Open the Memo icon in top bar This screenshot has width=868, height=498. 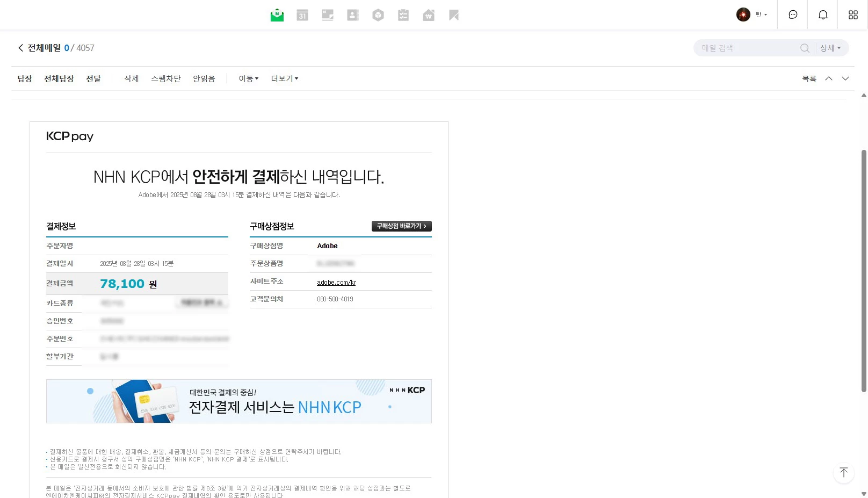point(328,15)
